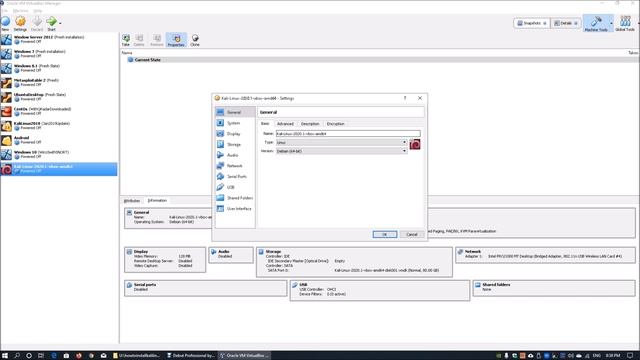
Task: Click the Task View icon on taskbar
Action: point(41,356)
